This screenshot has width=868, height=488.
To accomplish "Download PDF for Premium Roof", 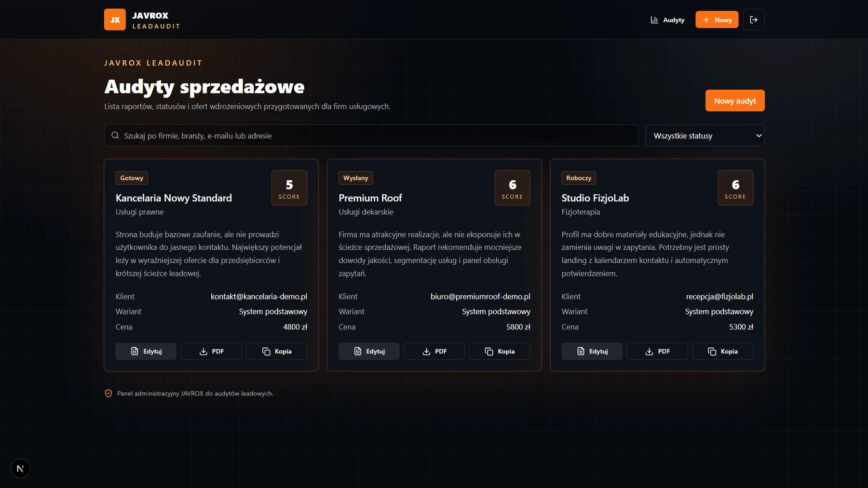I will pos(434,352).
